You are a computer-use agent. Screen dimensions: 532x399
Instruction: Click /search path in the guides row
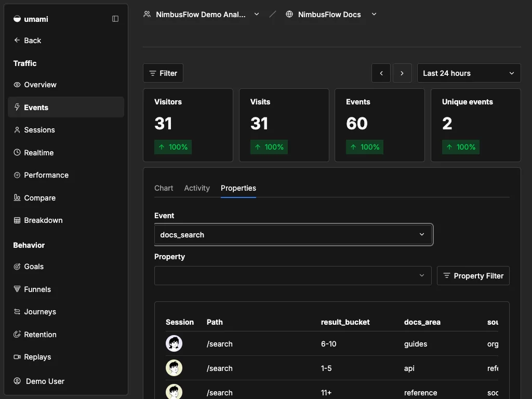(x=220, y=344)
